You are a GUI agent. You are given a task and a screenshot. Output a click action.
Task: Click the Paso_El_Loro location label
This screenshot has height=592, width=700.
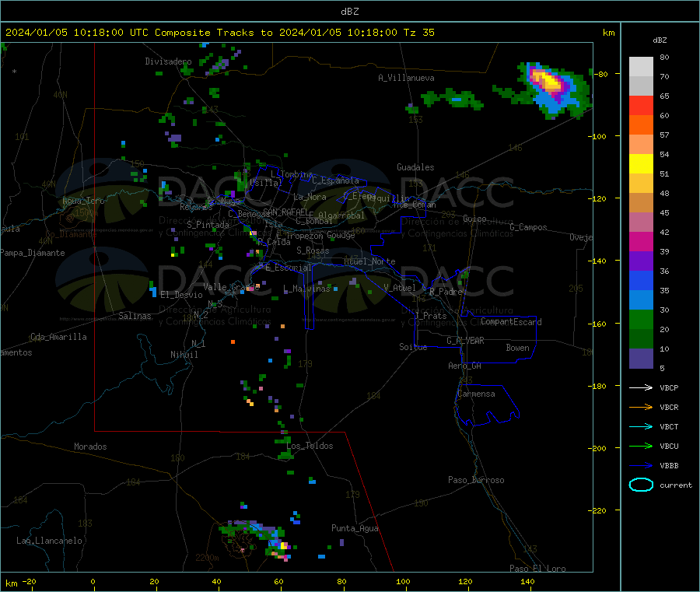coord(538,569)
